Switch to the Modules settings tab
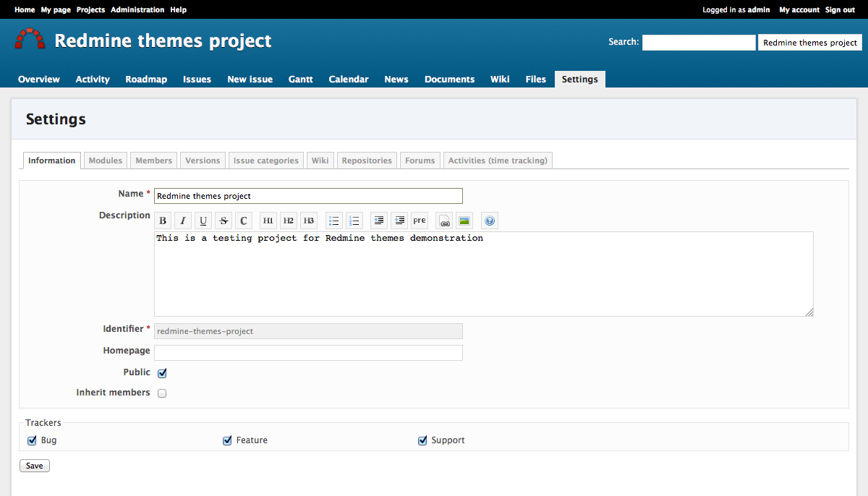The width and height of the screenshot is (868, 496). pyautogui.click(x=106, y=161)
